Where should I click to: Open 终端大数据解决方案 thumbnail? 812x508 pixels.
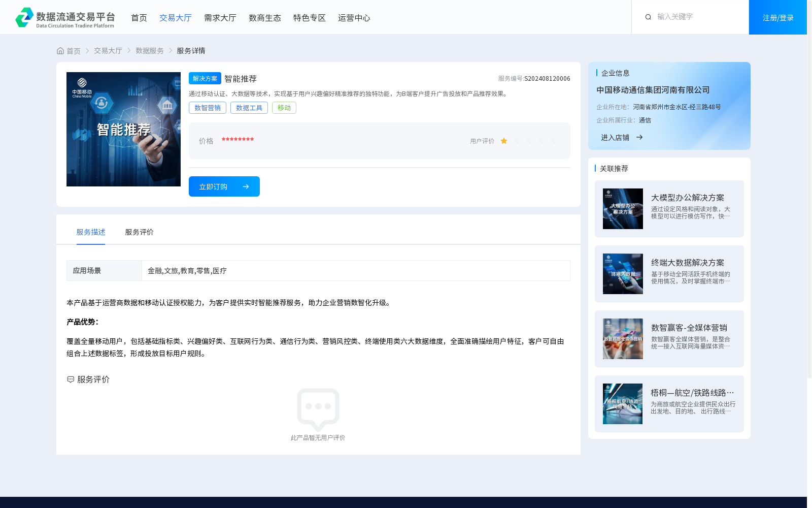click(x=623, y=274)
